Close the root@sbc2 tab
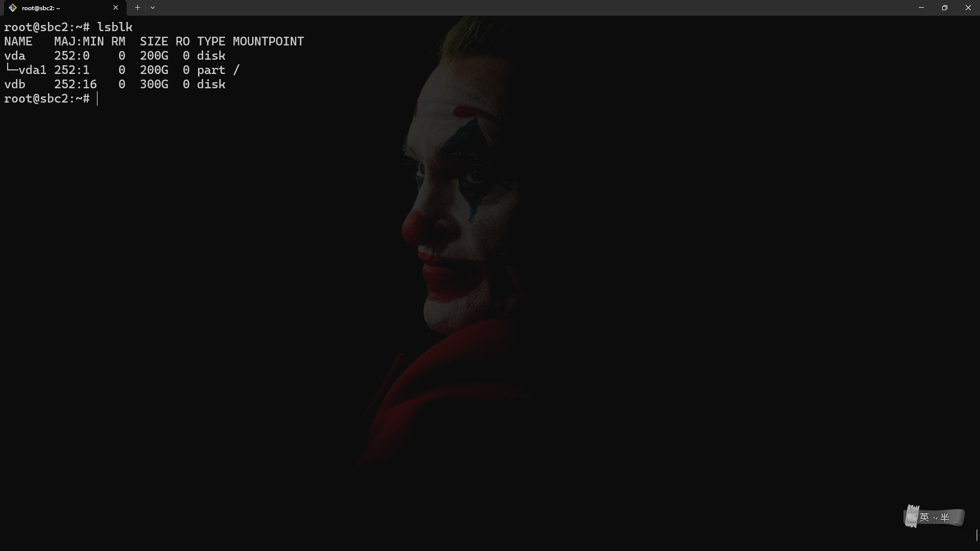Image resolution: width=980 pixels, height=551 pixels. tap(116, 8)
